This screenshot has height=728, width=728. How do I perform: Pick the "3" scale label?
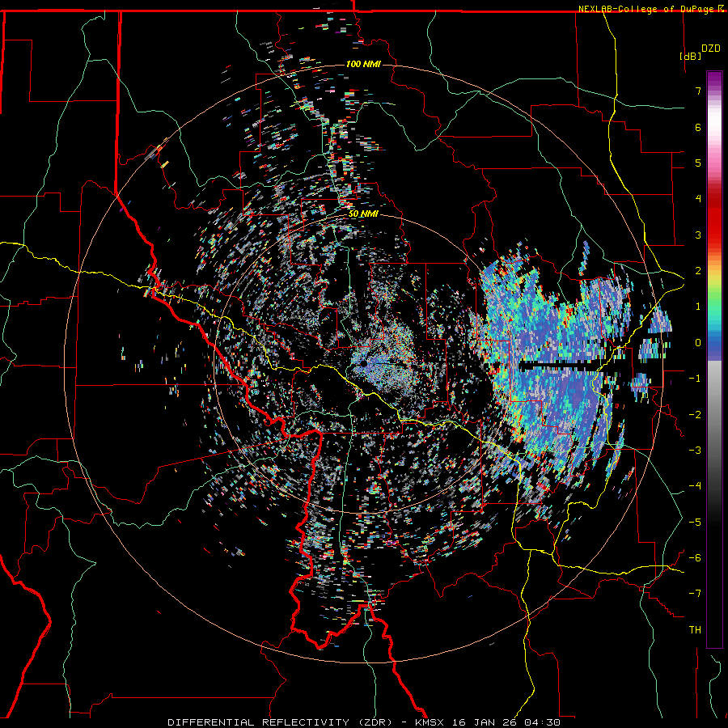point(698,235)
